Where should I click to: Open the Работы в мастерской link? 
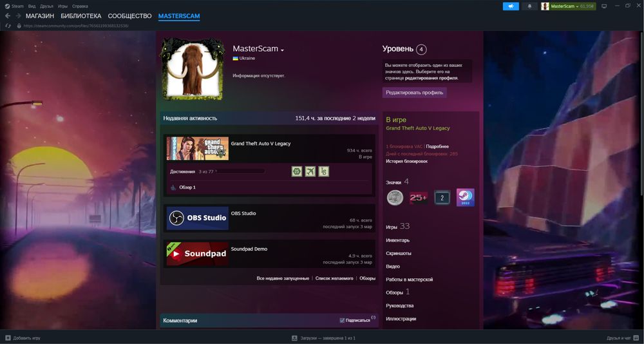(409, 280)
